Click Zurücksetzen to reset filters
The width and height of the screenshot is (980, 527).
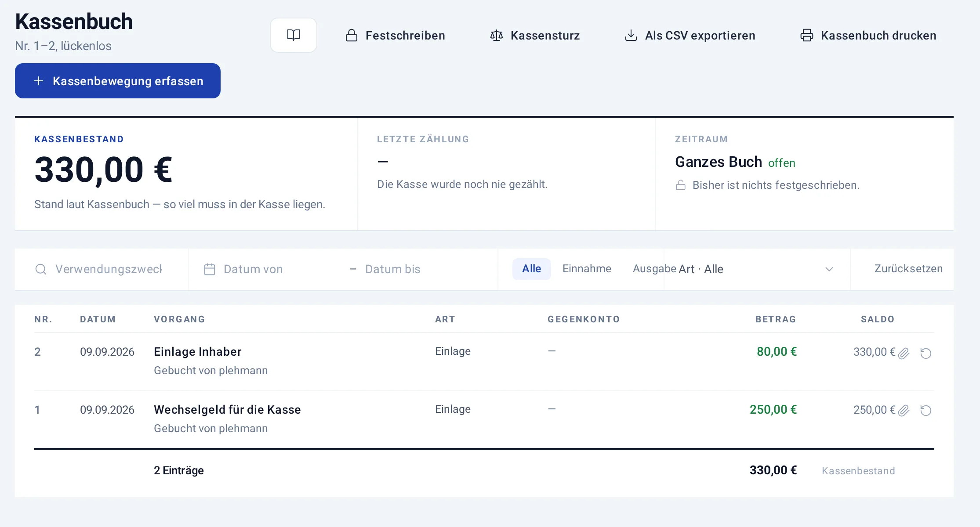tap(908, 269)
